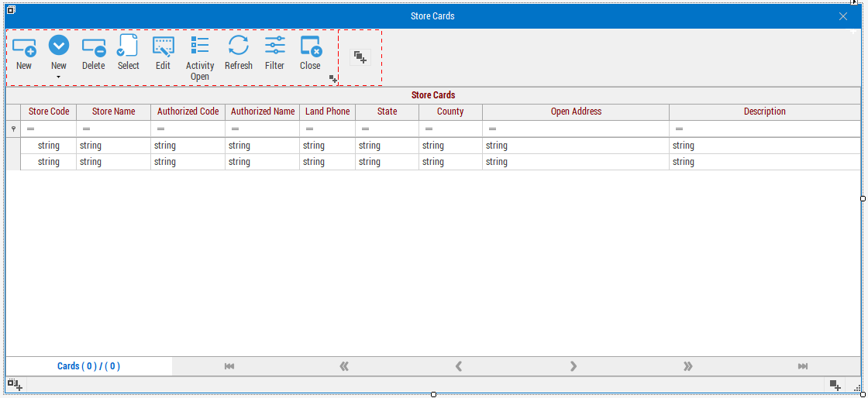Click the Authorized Name filter field
Viewport: 868px width, 398px height.
pos(263,129)
